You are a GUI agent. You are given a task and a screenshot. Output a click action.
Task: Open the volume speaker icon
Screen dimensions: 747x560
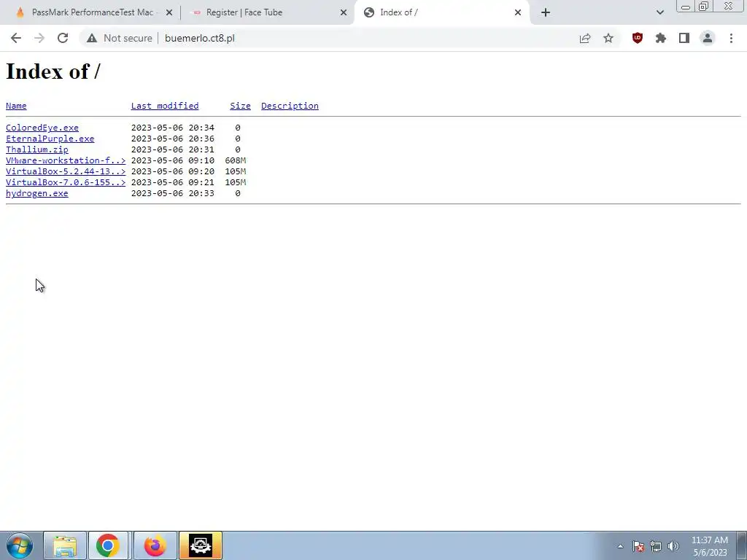click(x=673, y=546)
